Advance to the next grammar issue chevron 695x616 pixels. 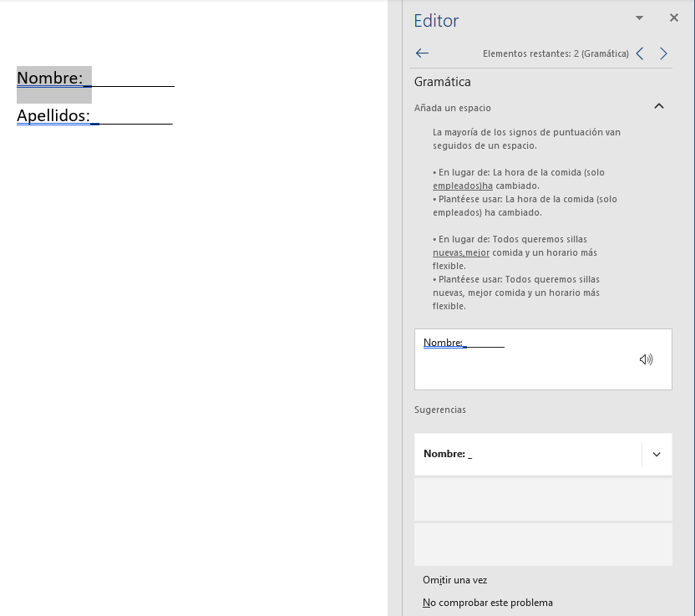coord(663,53)
